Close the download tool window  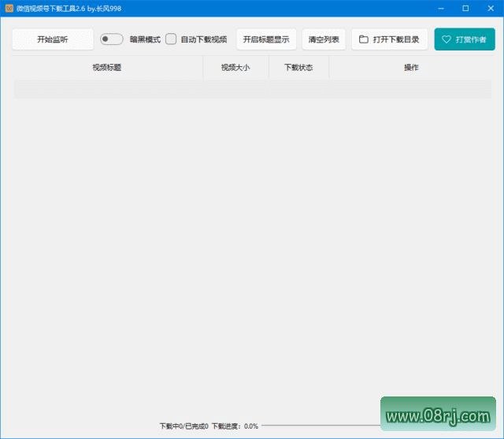(x=491, y=9)
